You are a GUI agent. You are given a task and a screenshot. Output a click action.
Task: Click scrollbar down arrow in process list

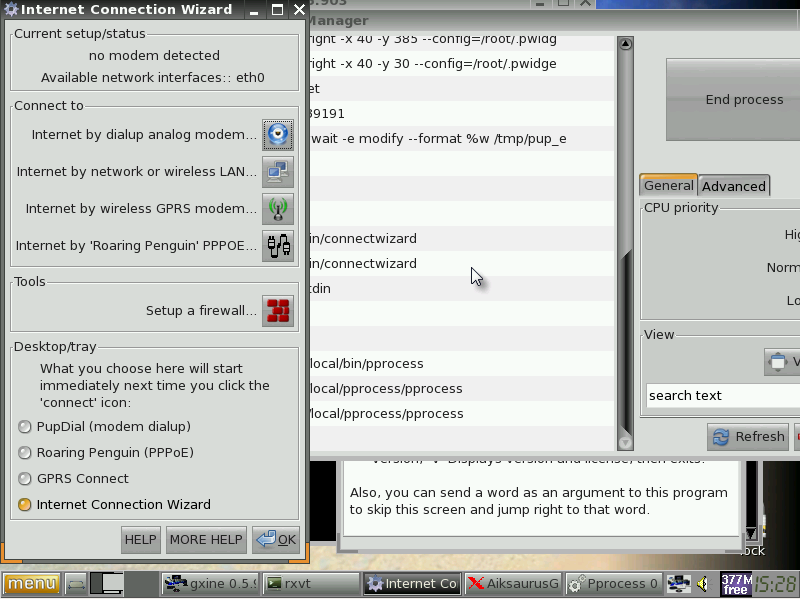(x=625, y=442)
